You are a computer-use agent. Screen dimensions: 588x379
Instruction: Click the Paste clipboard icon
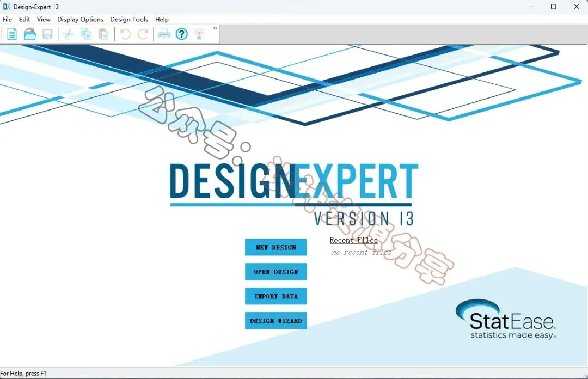tap(103, 34)
